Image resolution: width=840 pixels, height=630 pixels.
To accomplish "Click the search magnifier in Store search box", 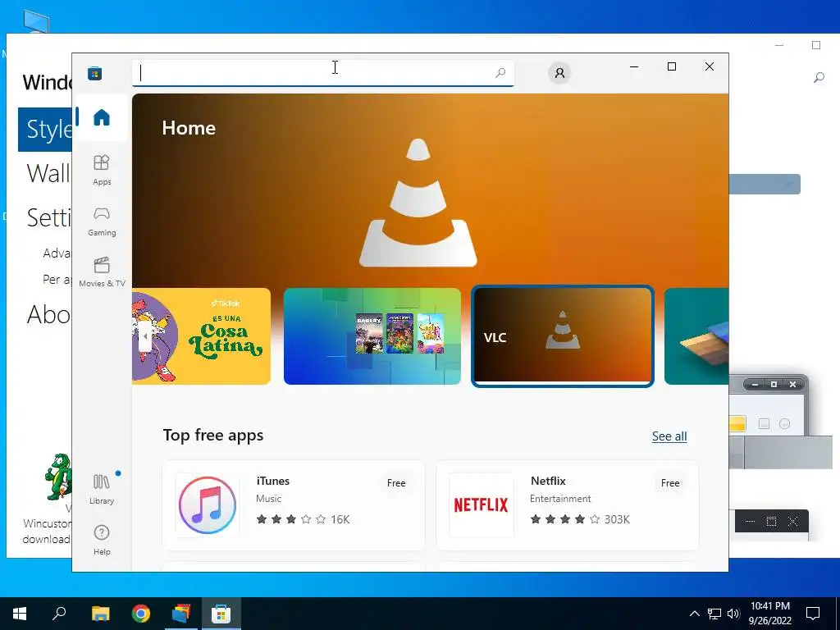I will tap(500, 73).
